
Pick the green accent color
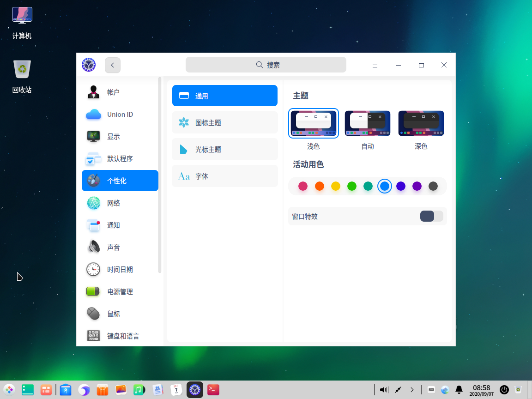[x=352, y=186]
